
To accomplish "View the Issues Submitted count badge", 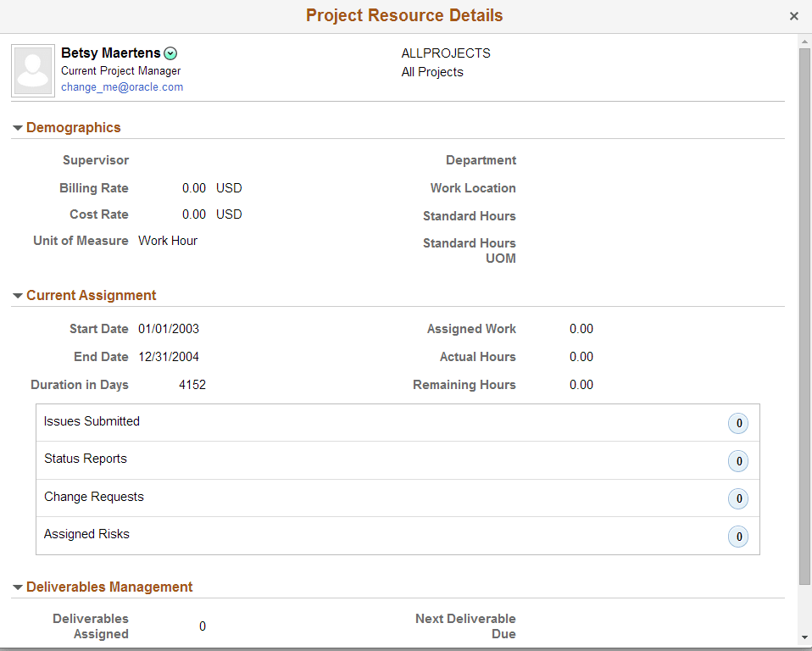I will (738, 423).
